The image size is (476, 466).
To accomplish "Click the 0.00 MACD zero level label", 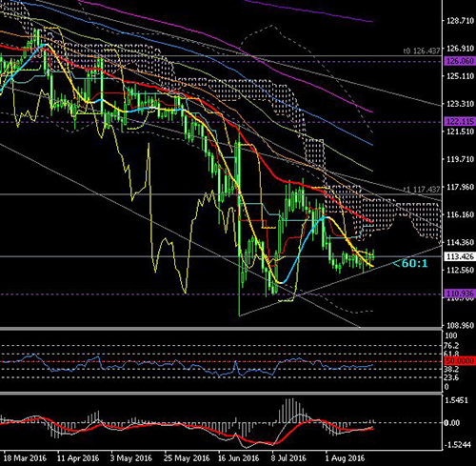I will coord(452,423).
